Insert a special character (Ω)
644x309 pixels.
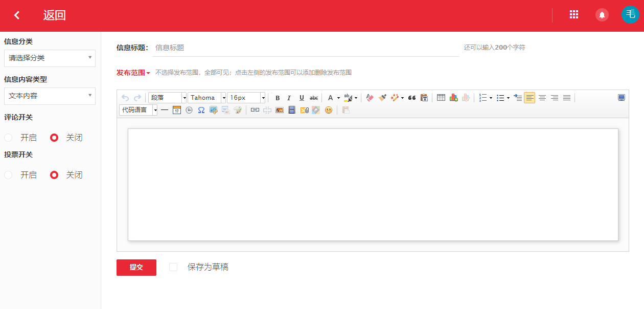(201, 109)
